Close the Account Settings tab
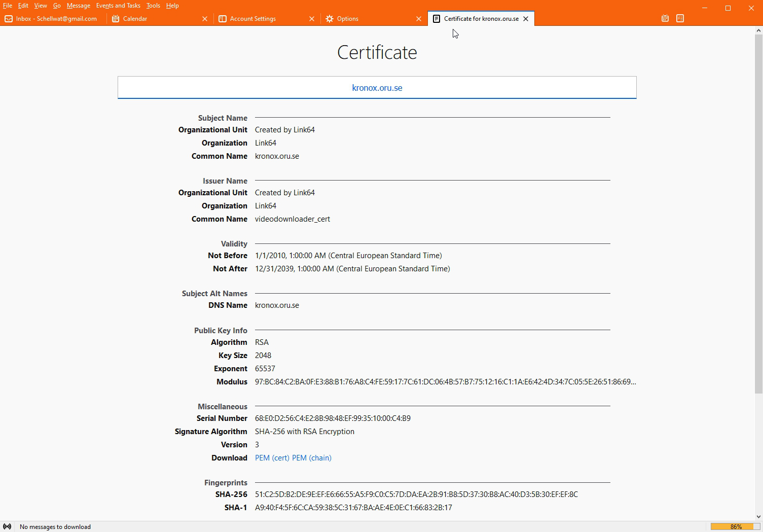 [x=312, y=19]
